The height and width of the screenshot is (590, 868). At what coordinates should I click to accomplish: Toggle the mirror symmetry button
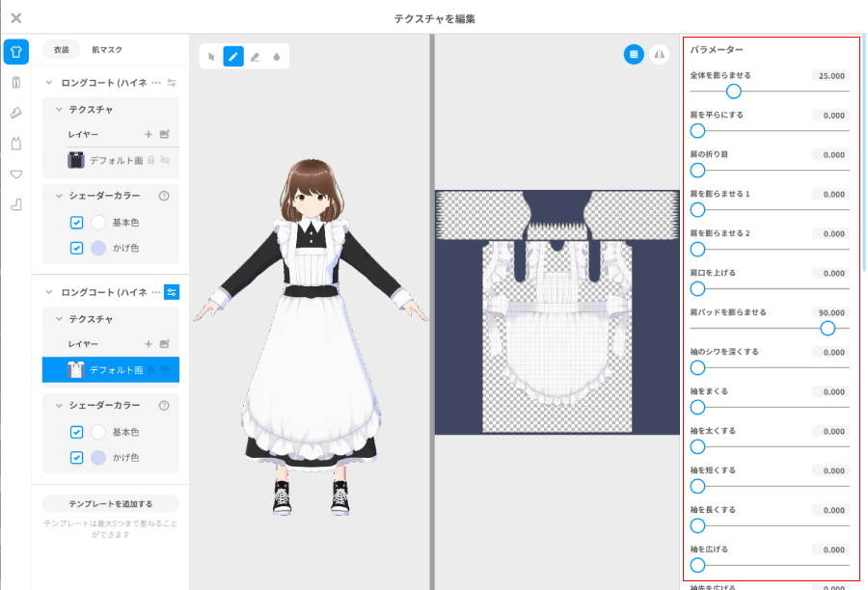pos(660,54)
